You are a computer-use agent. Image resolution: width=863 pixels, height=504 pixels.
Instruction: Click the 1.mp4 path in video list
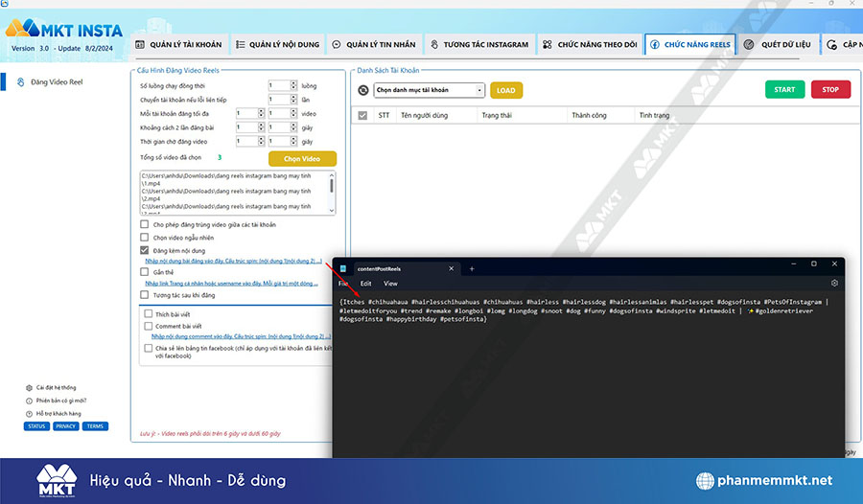[226, 179]
